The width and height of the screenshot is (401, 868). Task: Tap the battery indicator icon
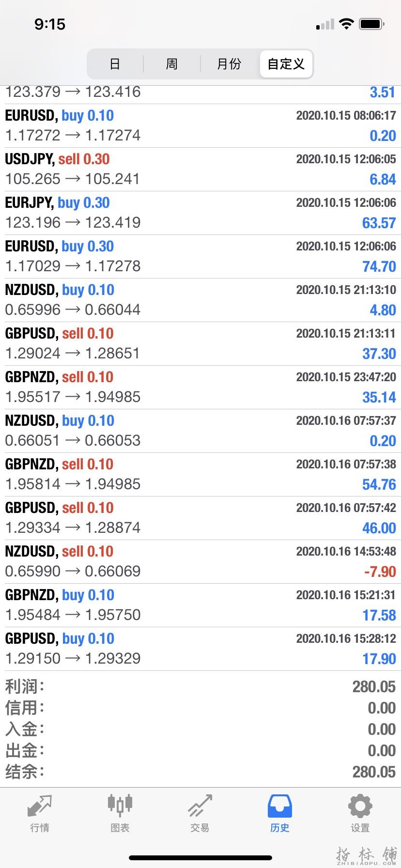[x=372, y=24]
